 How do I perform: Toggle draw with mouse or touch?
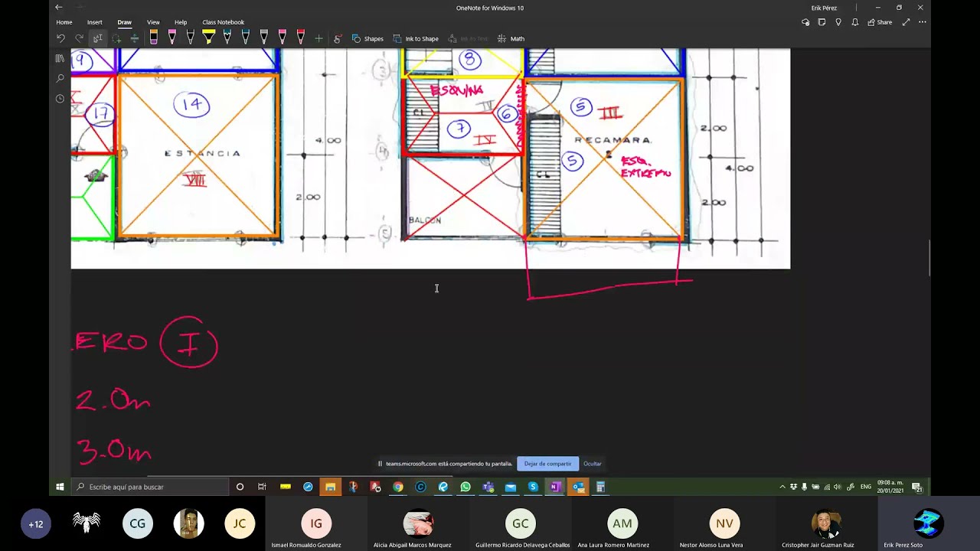click(x=338, y=38)
